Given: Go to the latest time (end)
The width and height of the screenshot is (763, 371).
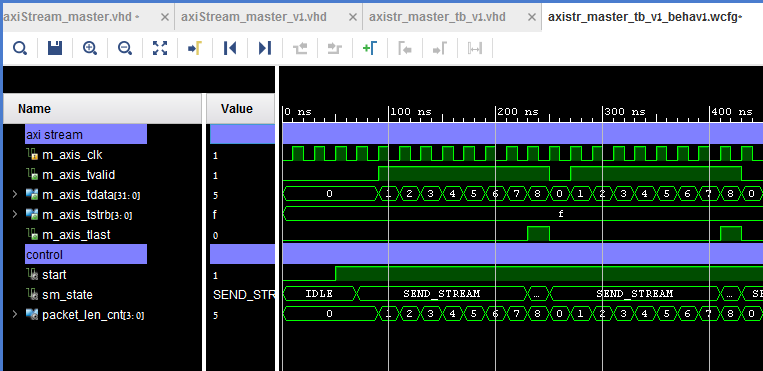Looking at the screenshot, I should coord(265,48).
